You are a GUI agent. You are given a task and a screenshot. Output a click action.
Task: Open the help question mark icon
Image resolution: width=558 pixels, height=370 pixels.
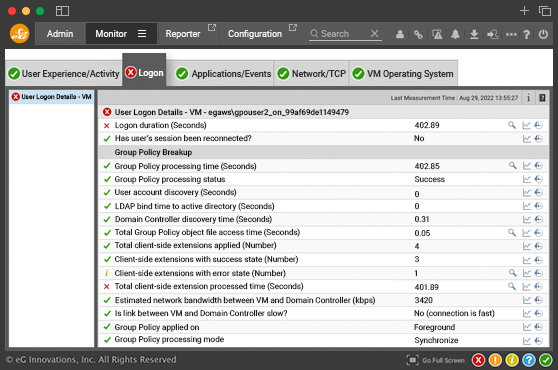tap(527, 35)
